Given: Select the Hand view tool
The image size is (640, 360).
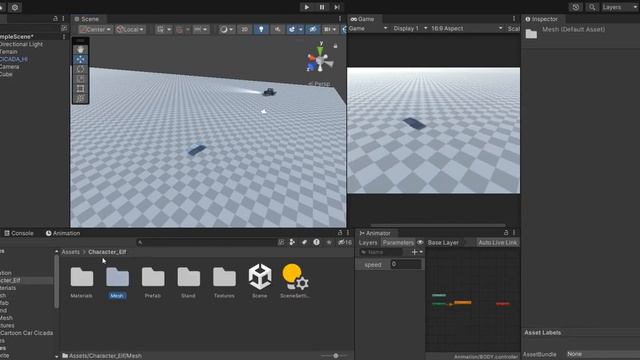Looking at the screenshot, I should [x=80, y=49].
